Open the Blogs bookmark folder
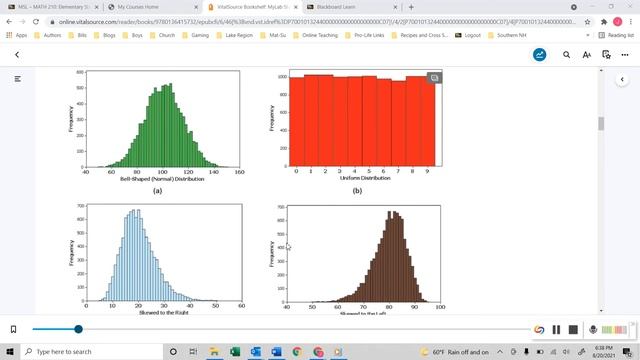This screenshot has width=640, height=360. tap(105, 36)
